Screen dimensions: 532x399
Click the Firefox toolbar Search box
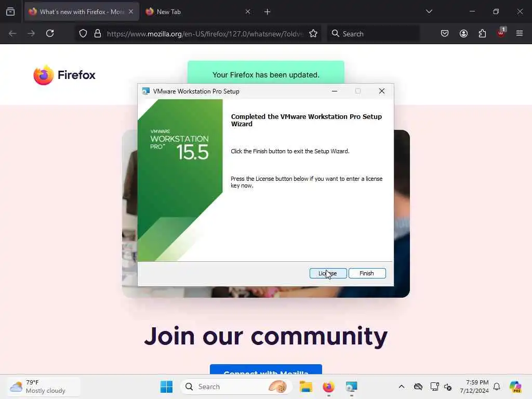point(373,34)
